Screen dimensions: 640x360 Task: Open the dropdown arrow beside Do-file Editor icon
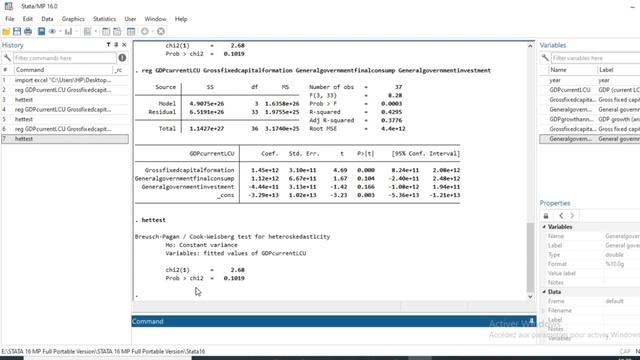(96, 31)
